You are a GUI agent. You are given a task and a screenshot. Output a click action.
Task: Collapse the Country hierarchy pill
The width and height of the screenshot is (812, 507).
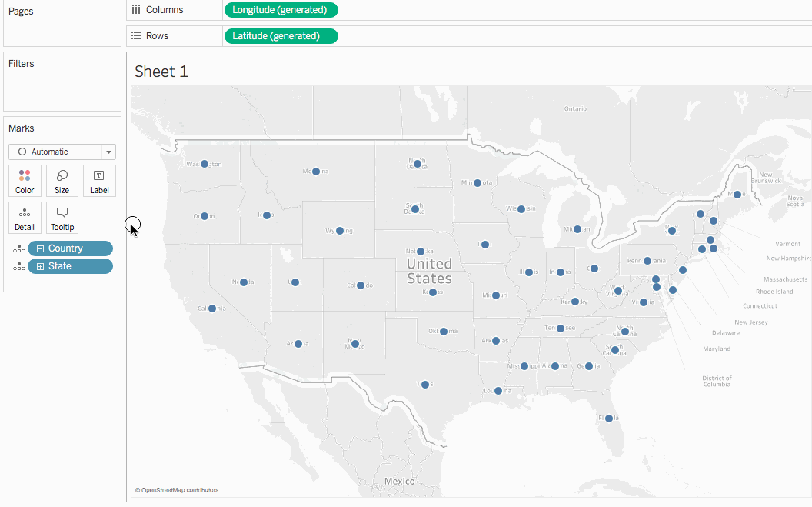click(x=42, y=248)
